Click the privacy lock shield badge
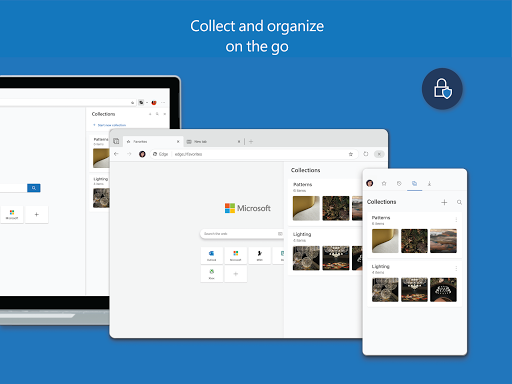The height and width of the screenshot is (384, 512). (442, 89)
